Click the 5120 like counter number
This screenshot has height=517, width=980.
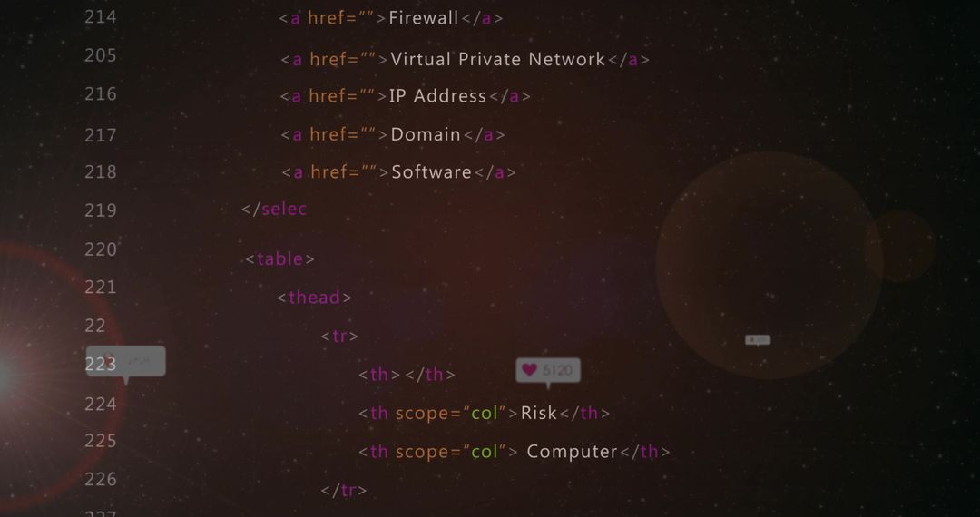557,370
